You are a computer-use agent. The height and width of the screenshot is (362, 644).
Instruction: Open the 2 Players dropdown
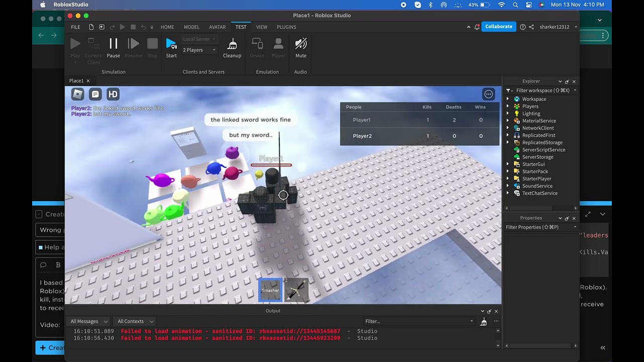click(x=199, y=50)
